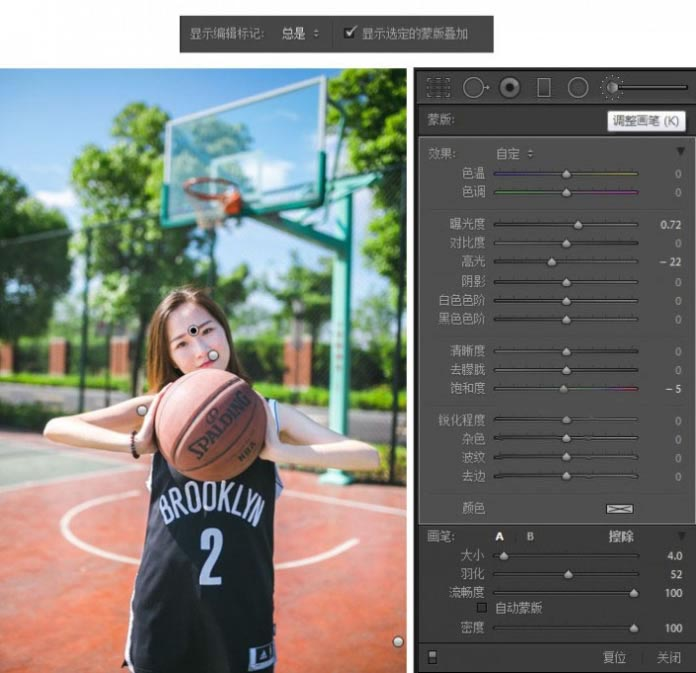696x673 pixels.
Task: Click the 饱和度 label
Action: coord(467,388)
